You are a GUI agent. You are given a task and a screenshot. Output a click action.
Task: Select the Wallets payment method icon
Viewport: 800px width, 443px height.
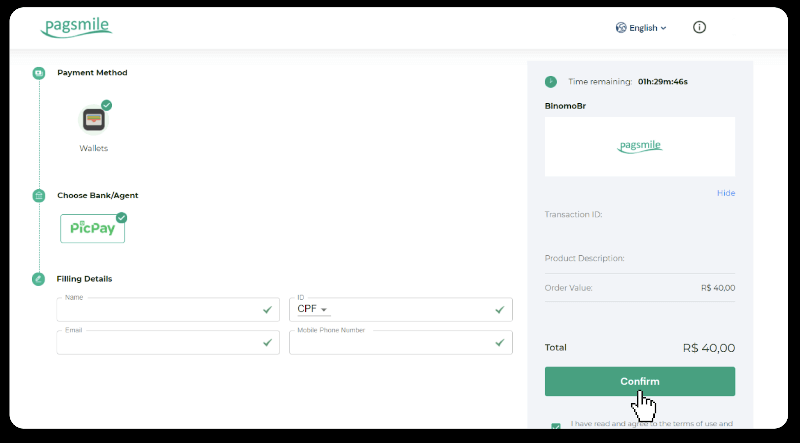pos(94,120)
